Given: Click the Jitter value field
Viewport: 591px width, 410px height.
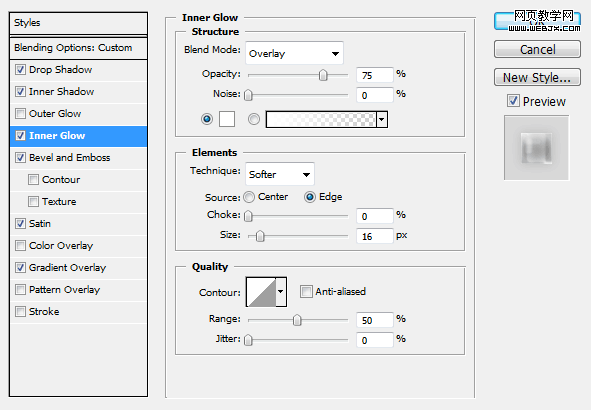Looking at the screenshot, I should pyautogui.click(x=375, y=340).
